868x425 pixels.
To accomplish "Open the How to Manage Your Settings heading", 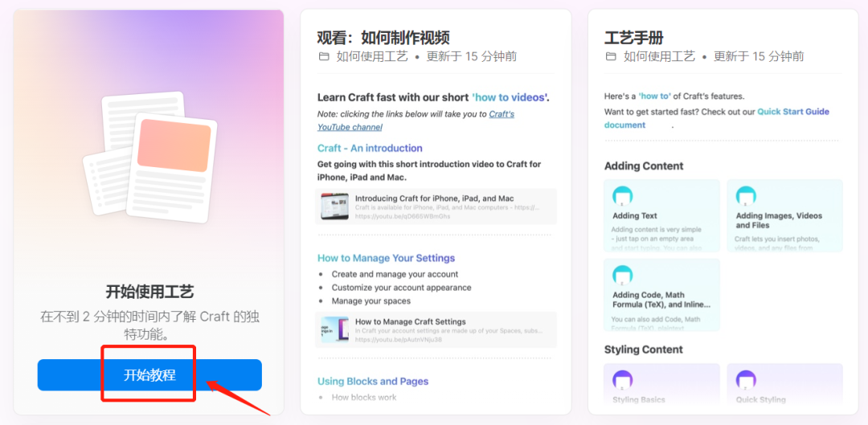I will tap(386, 258).
